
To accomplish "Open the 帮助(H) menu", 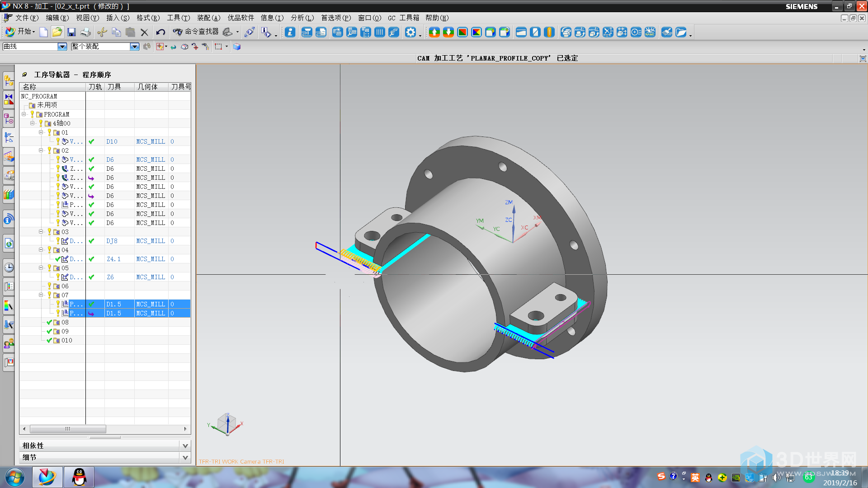I will 437,18.
